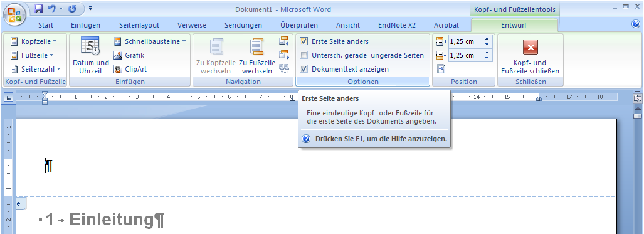Open the Ansicht tab

348,25
